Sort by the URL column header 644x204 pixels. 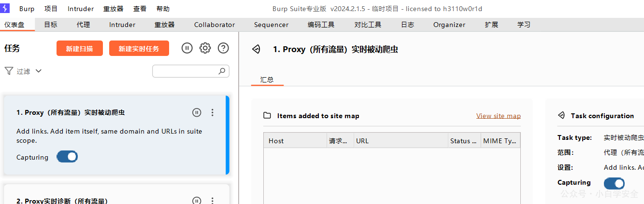click(401, 140)
